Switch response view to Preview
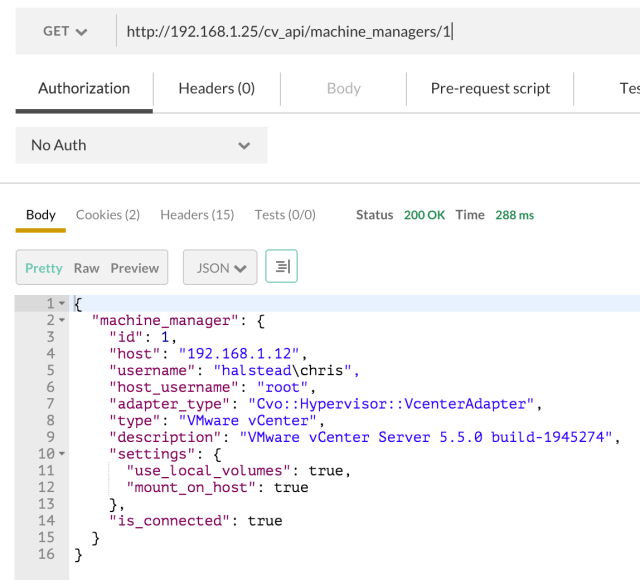Image resolution: width=640 pixels, height=580 pixels. (135, 268)
